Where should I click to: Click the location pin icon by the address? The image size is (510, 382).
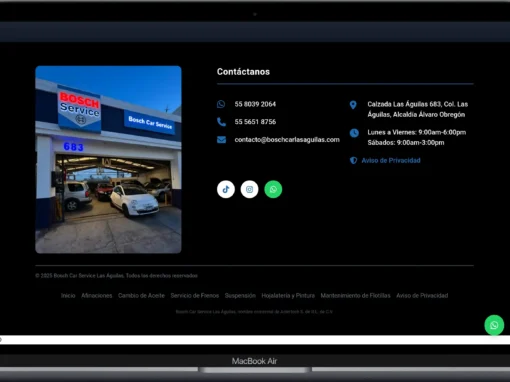[x=353, y=105]
